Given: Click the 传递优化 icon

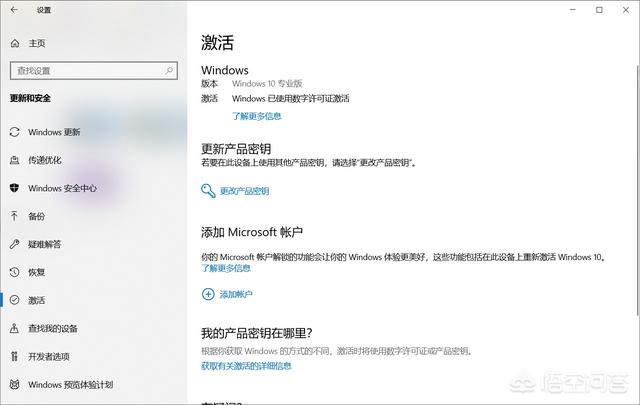Looking at the screenshot, I should click(15, 160).
